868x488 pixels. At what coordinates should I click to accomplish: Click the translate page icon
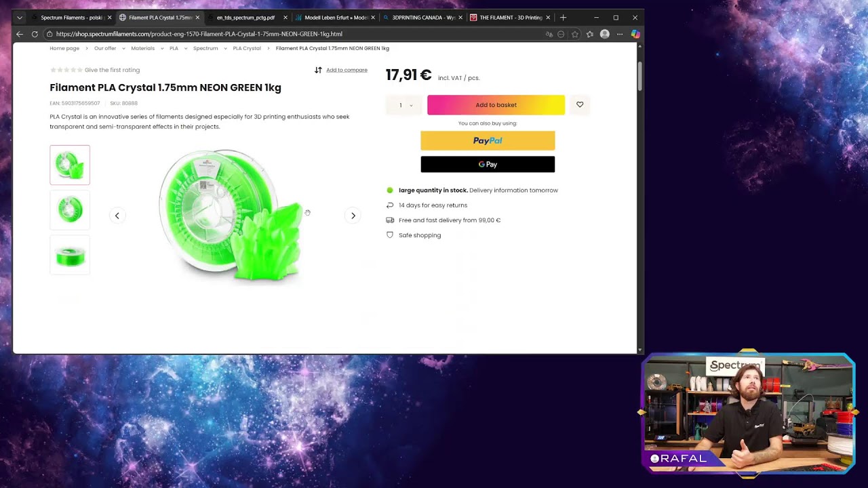pos(549,34)
